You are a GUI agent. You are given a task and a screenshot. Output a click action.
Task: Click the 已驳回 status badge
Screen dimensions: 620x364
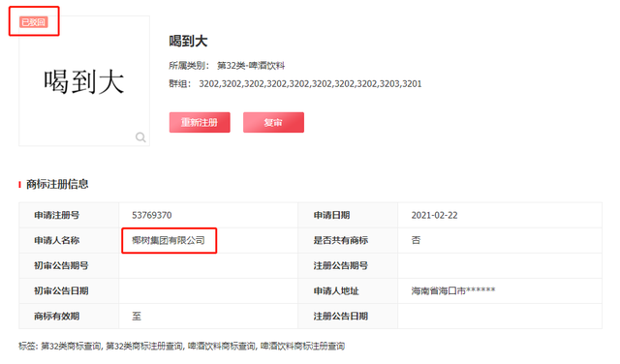point(34,22)
